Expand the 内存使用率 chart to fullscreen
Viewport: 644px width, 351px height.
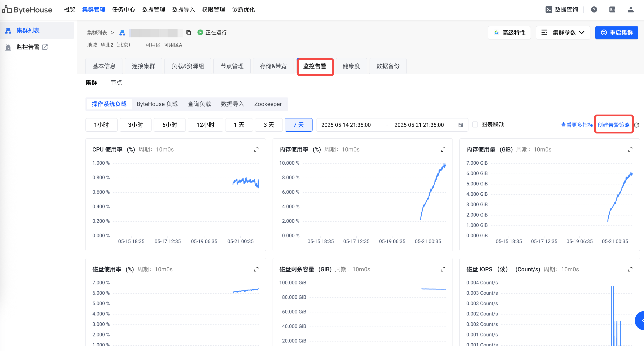[x=443, y=149]
